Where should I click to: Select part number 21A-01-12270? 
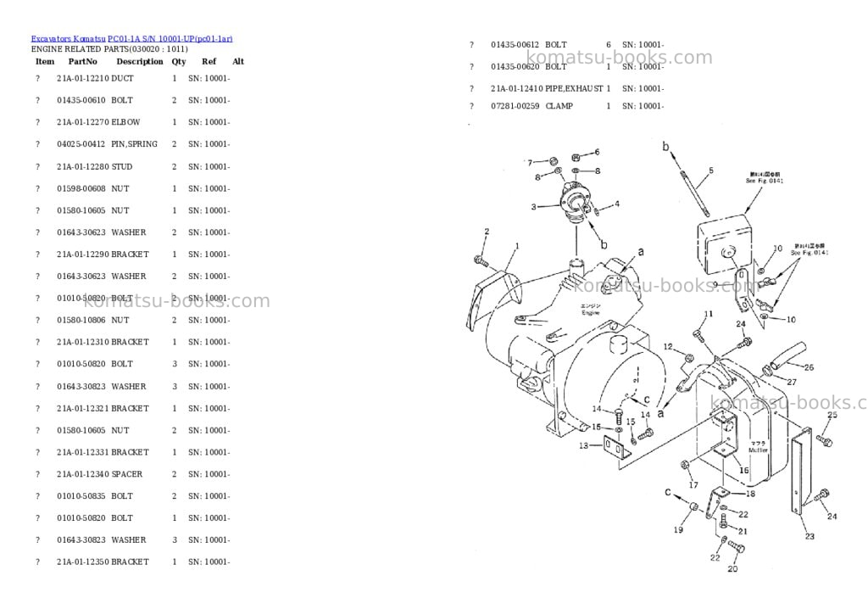[x=83, y=122]
